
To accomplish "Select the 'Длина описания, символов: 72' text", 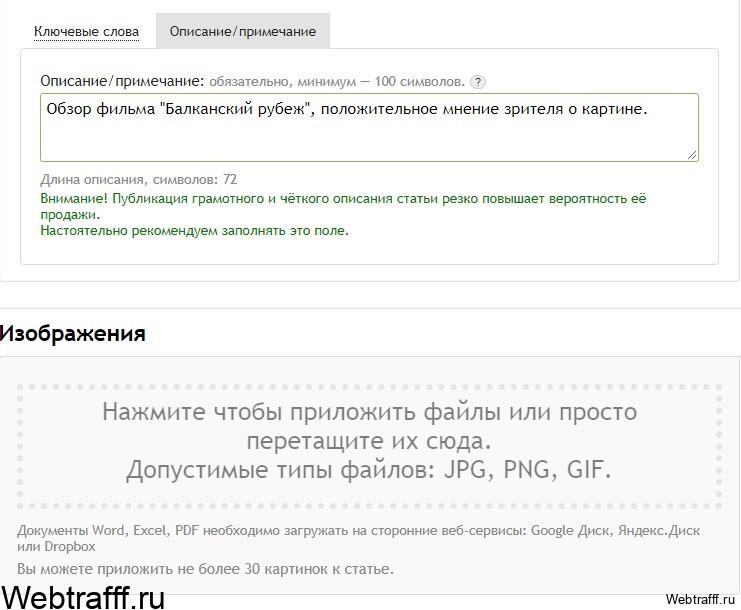I will pyautogui.click(x=138, y=180).
